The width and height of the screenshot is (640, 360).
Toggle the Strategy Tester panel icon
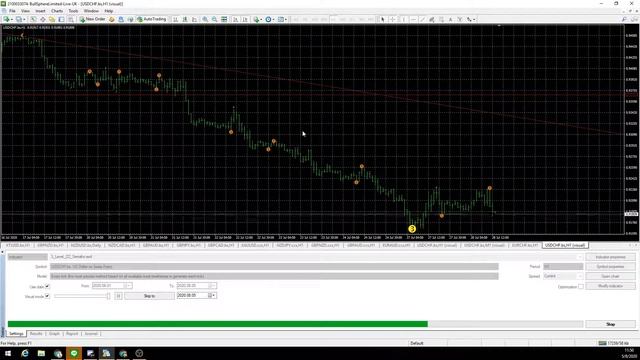point(71,19)
